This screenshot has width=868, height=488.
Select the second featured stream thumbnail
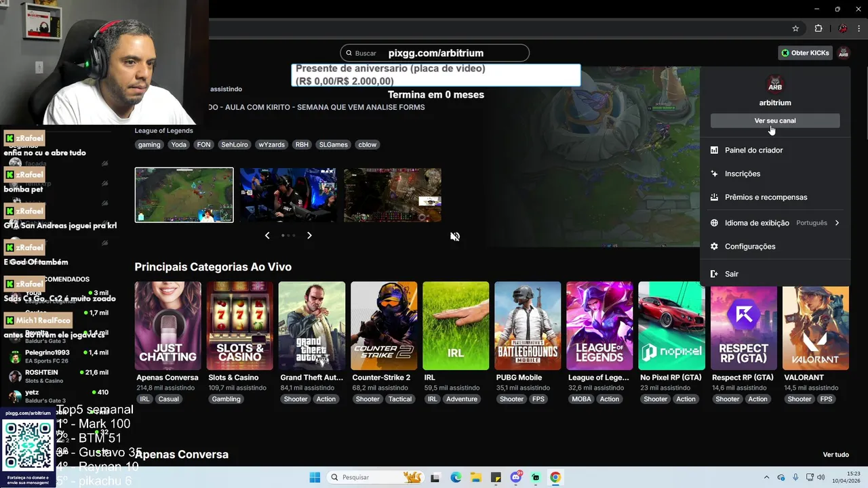click(x=288, y=195)
